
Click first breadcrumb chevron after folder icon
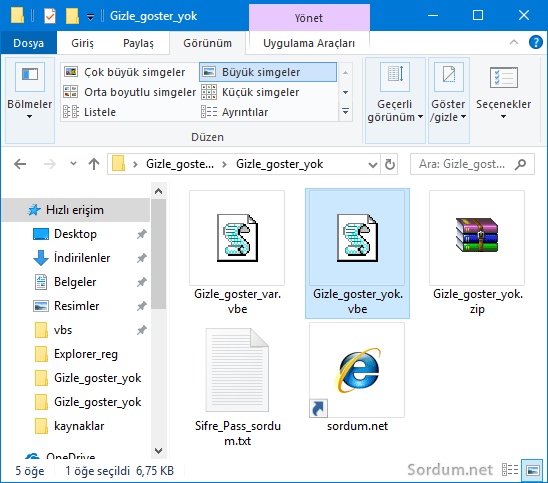pos(135,164)
